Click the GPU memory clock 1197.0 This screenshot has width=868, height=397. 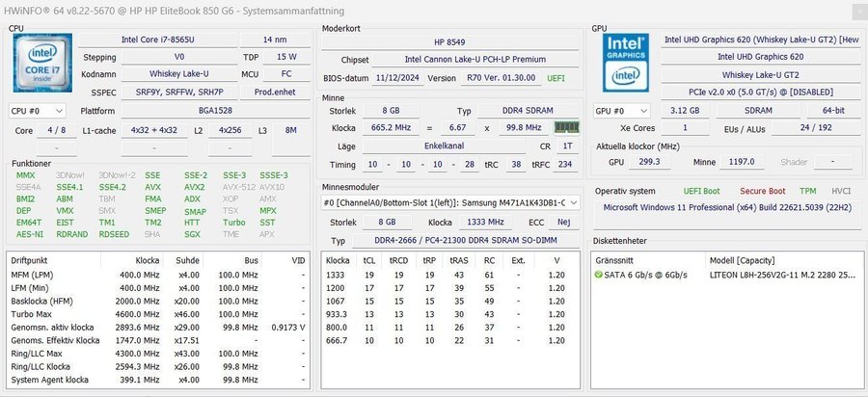[x=742, y=162]
